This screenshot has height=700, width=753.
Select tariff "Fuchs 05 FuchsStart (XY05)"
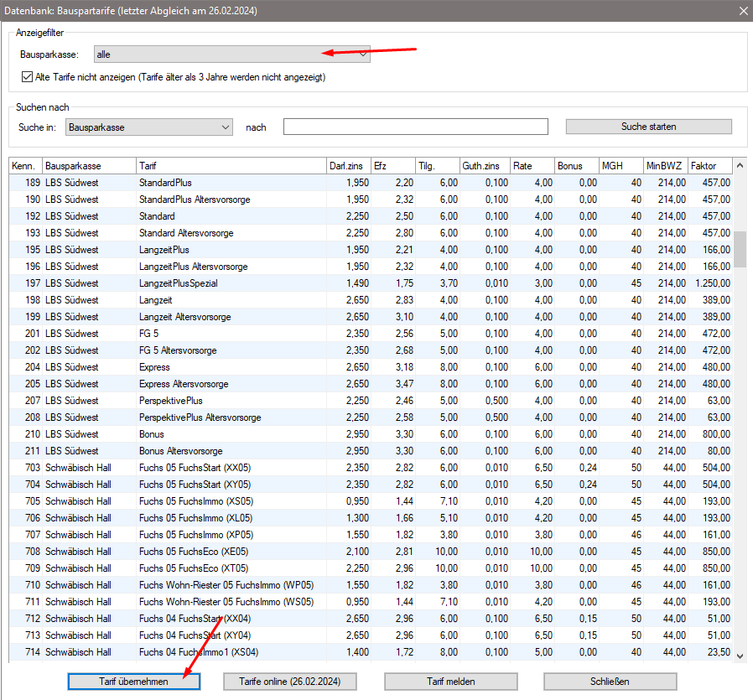point(195,485)
